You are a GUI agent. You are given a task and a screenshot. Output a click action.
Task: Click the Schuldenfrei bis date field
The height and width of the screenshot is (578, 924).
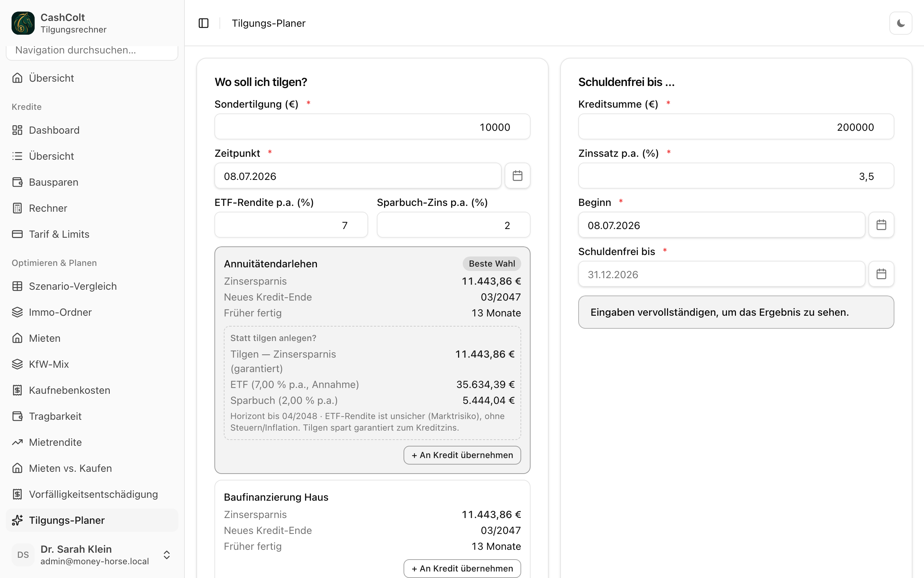click(x=722, y=274)
